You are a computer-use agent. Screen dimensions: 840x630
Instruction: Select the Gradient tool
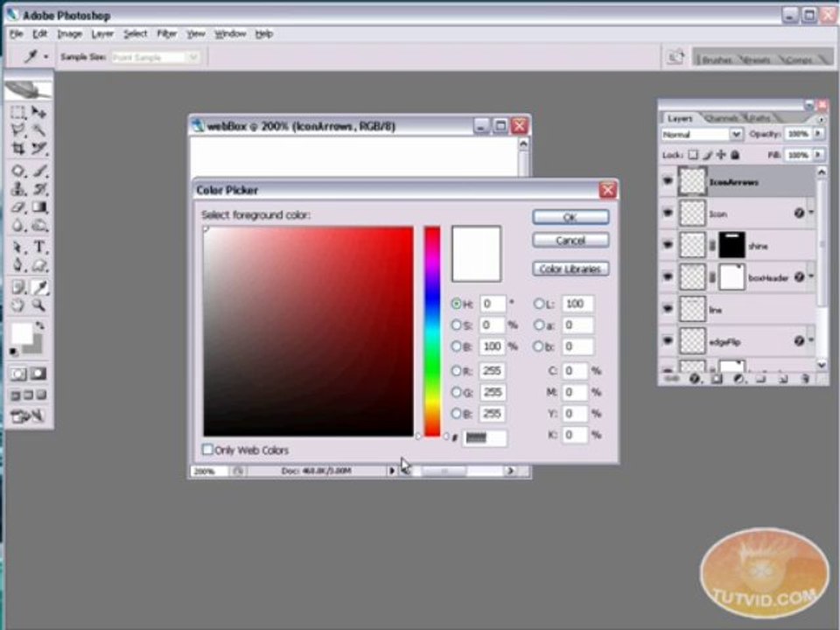pos(38,207)
